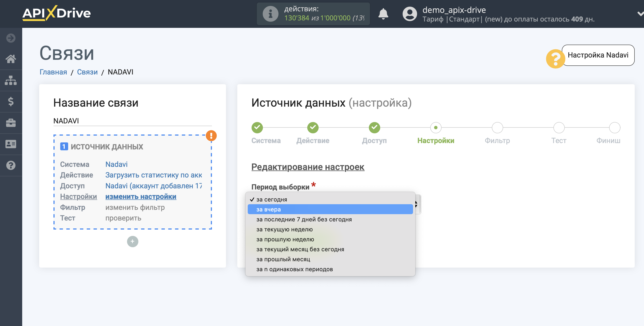
Task: Go to Связи breadcrumb link
Action: [87, 72]
